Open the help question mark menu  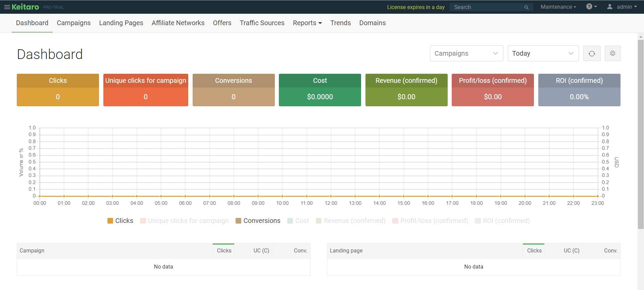pos(591,7)
